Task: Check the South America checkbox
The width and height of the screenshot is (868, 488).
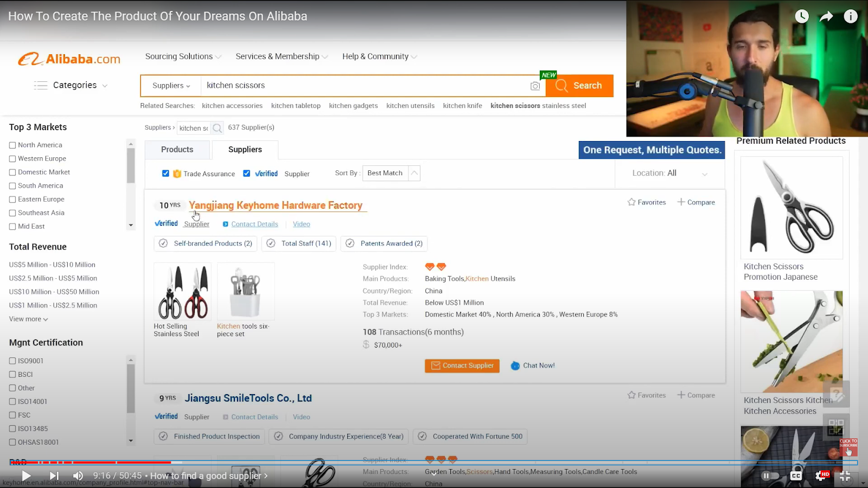Action: 12,186
